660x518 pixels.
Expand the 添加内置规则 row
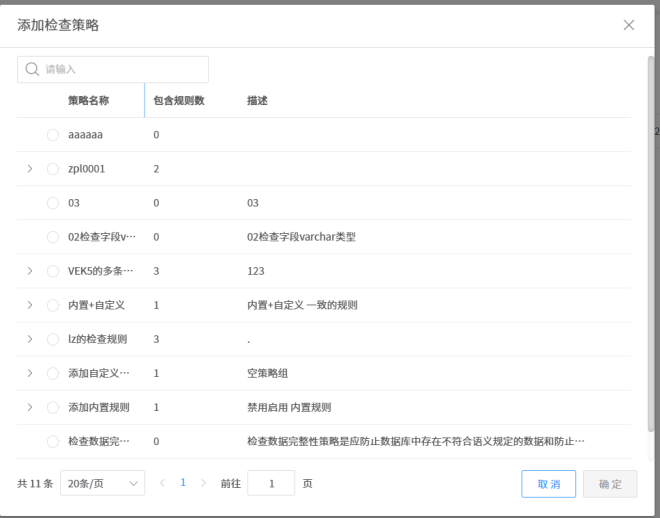(x=30, y=407)
